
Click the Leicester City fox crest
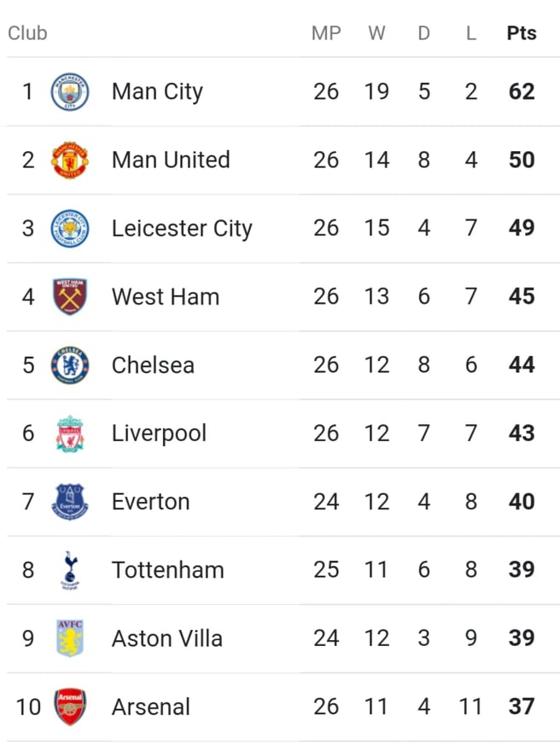click(70, 229)
